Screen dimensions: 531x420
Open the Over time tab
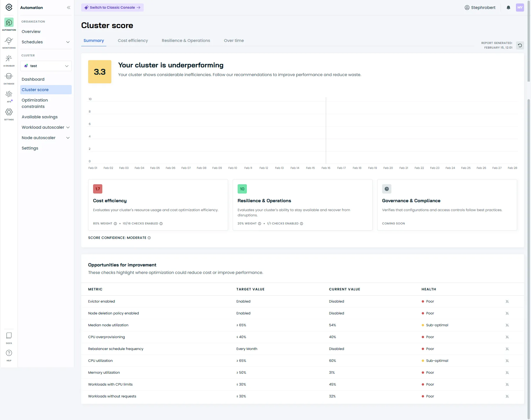tap(234, 40)
